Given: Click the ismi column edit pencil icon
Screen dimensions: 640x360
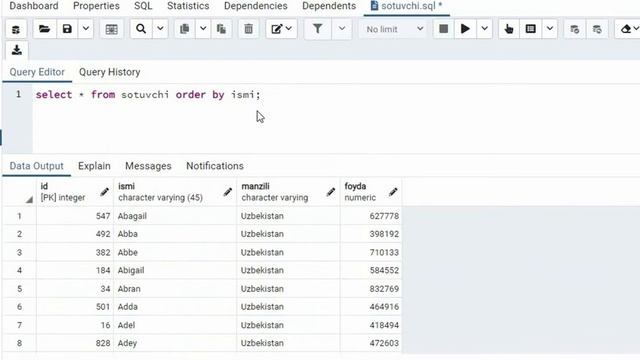Looking at the screenshot, I should [228, 192].
